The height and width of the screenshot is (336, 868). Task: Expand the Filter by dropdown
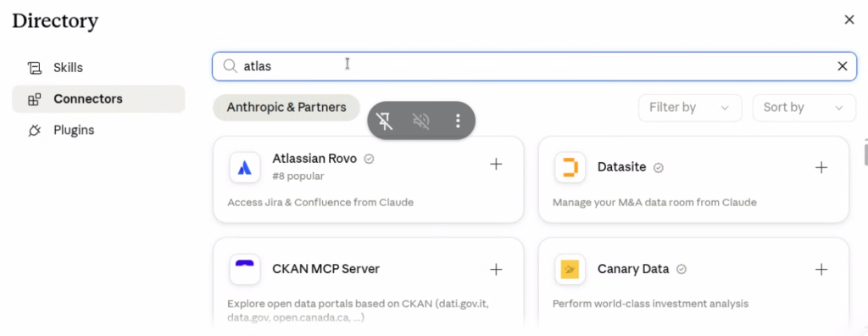pyautogui.click(x=690, y=108)
